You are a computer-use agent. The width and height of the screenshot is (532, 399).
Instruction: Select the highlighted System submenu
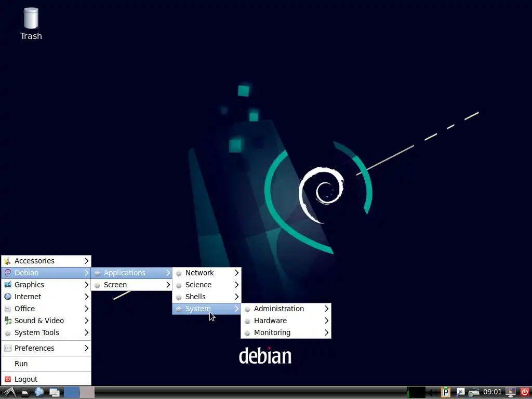[x=207, y=309]
